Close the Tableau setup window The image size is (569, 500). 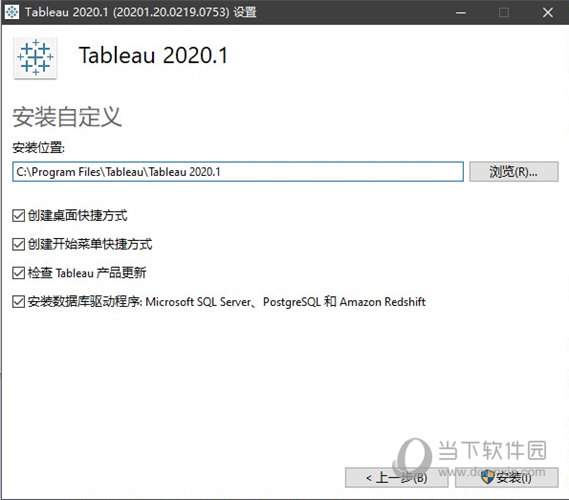point(548,13)
